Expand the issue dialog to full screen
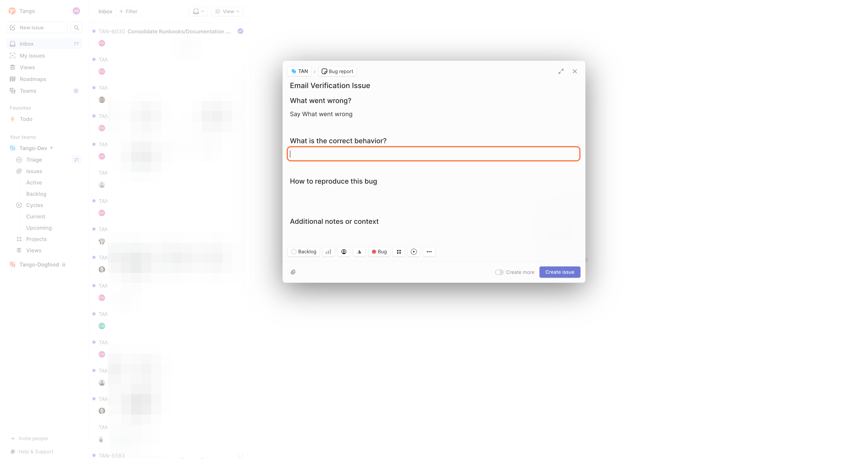The width and height of the screenshot is (868, 465). [561, 72]
